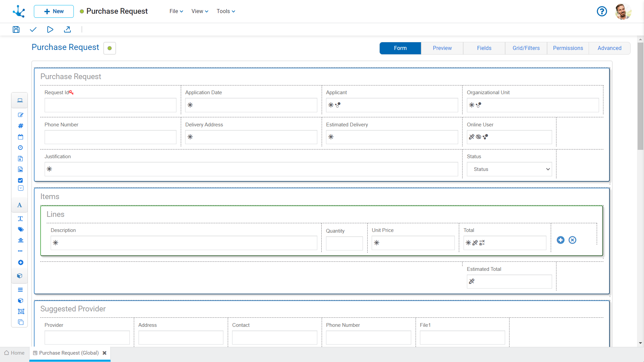Click the save icon in the toolbar

pyautogui.click(x=16, y=29)
